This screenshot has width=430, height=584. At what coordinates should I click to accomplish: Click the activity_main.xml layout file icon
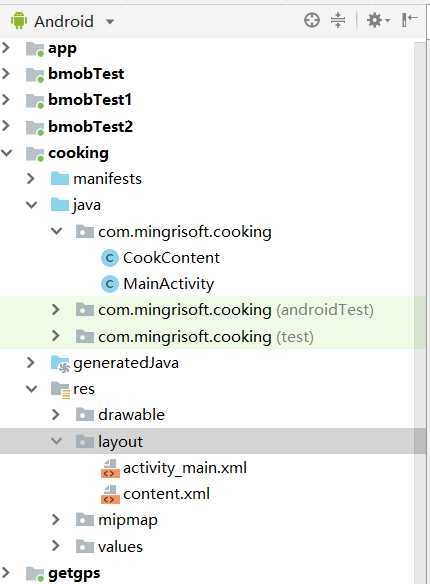(110, 469)
